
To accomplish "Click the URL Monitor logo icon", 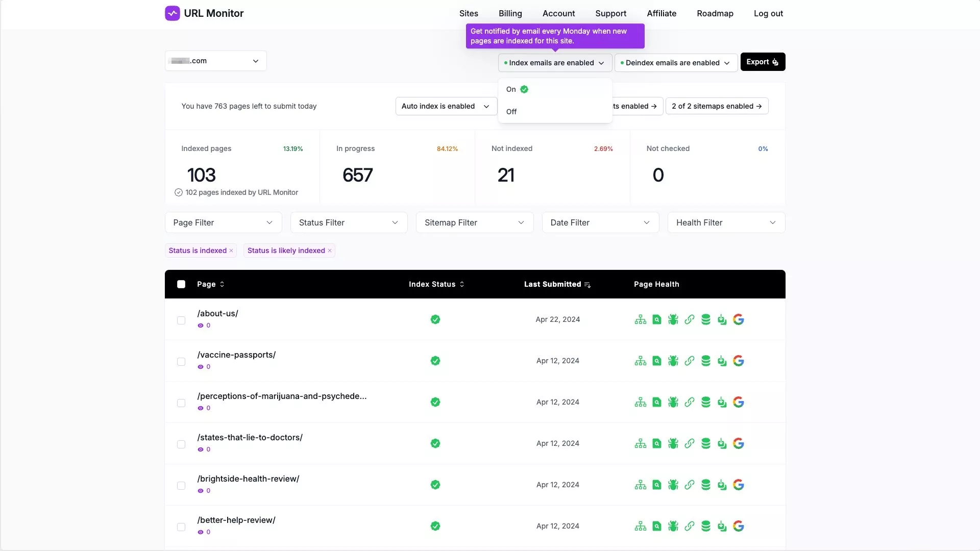I will (173, 13).
